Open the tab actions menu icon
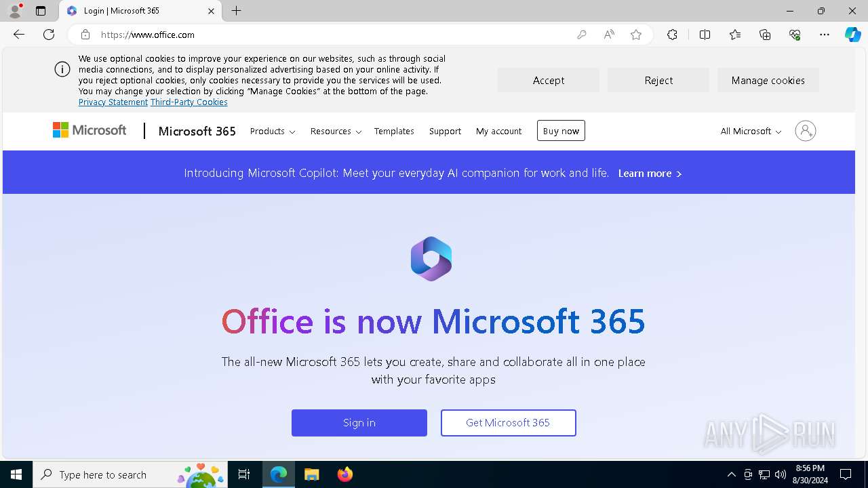 tap(41, 11)
